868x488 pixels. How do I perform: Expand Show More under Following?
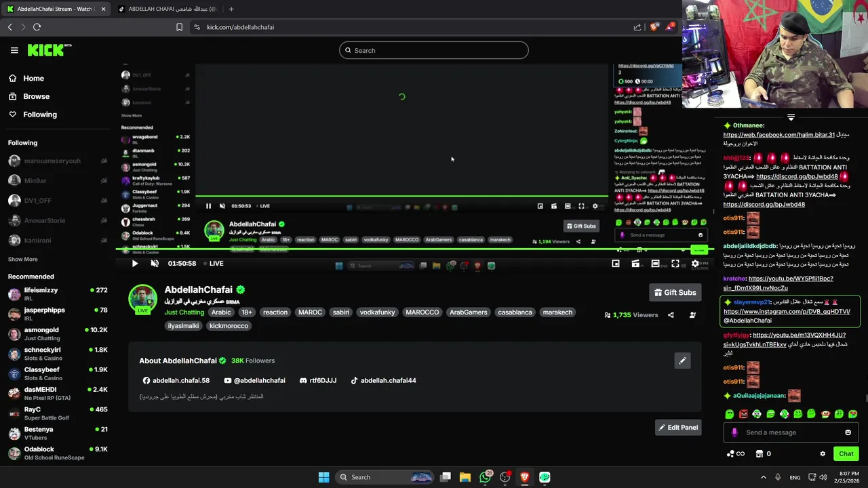(23, 260)
